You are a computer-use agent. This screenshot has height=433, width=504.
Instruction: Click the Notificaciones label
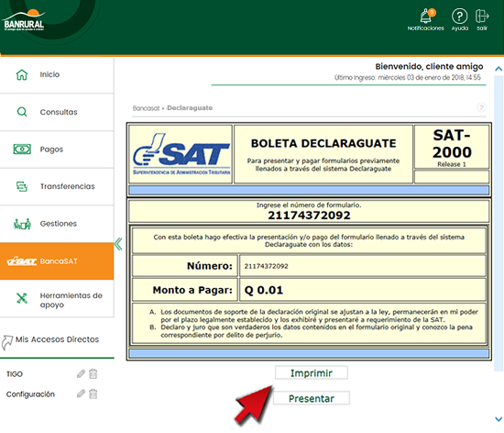click(425, 28)
